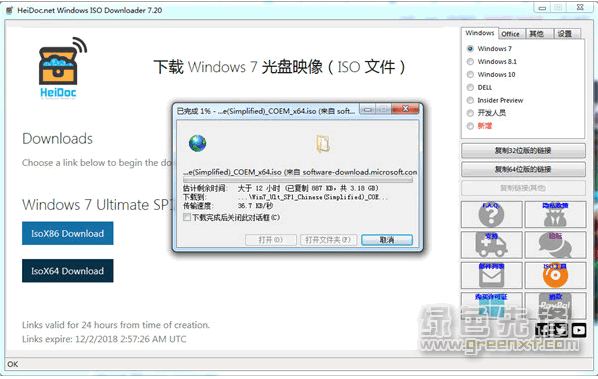
Task: Select the 开发人员 radio button
Action: click(x=470, y=113)
